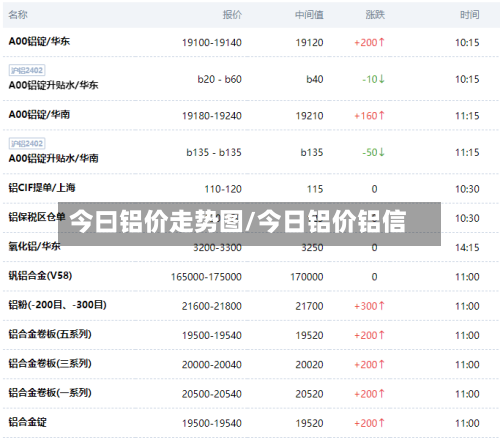Select middle value 170000
This screenshot has height=448, width=500.
click(307, 277)
